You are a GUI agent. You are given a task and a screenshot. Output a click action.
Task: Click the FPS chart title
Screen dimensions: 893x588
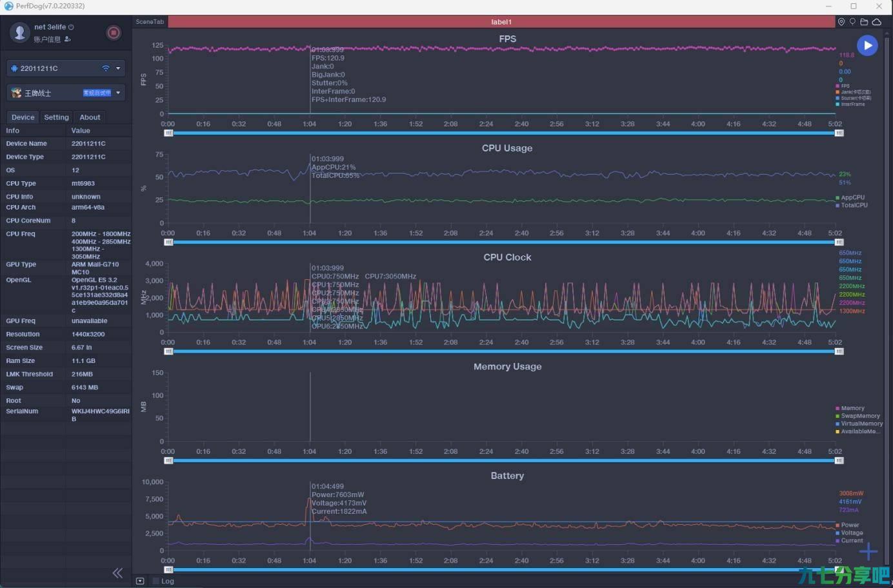tap(507, 39)
